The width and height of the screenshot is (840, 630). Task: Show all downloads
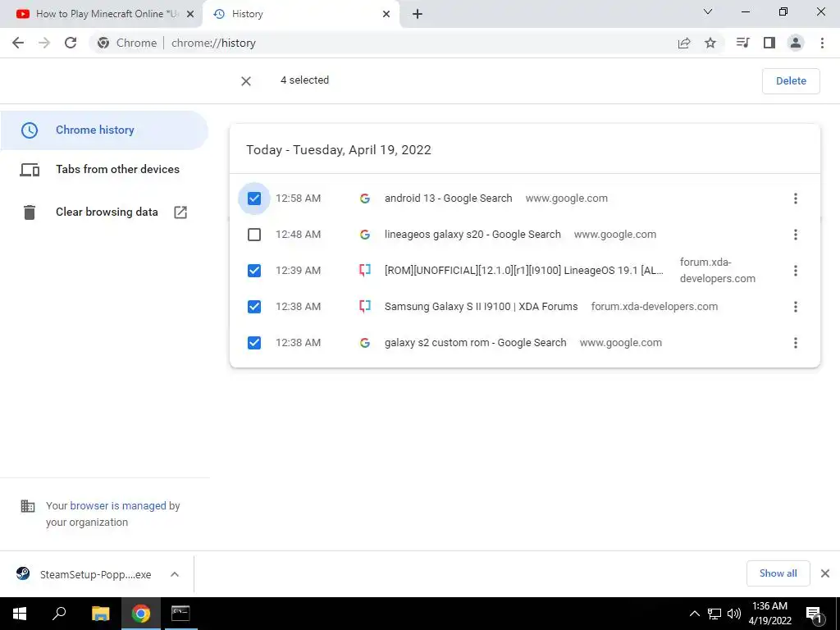pos(778,573)
